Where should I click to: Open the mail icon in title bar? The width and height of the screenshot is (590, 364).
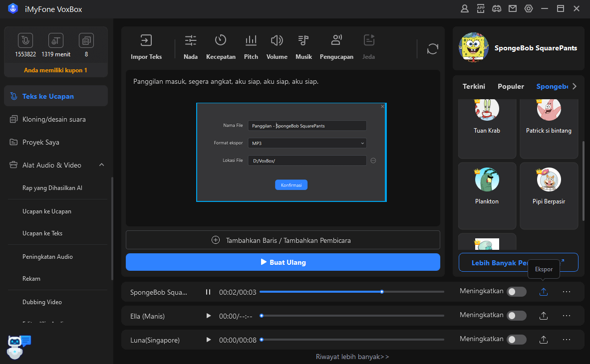[x=513, y=8]
